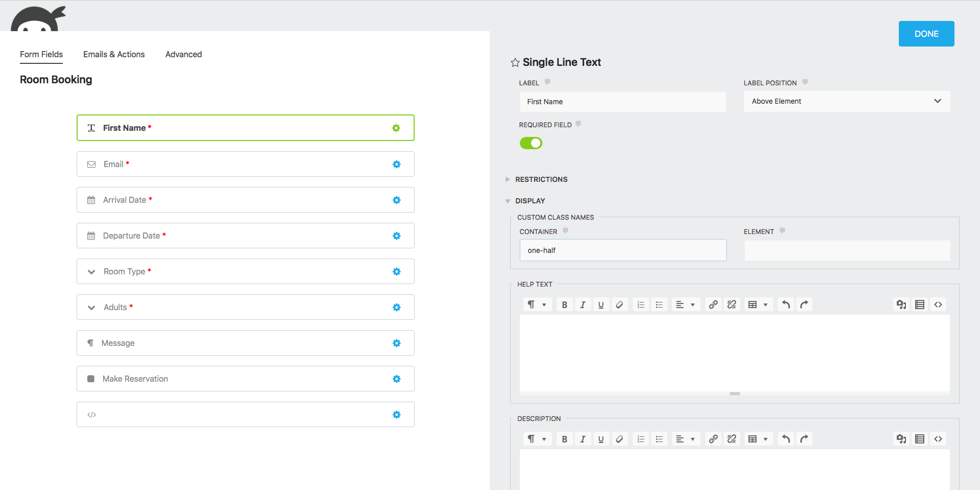This screenshot has height=490, width=980.
Task: Click the Undo arrow in Help Text toolbar
Action: tap(786, 305)
